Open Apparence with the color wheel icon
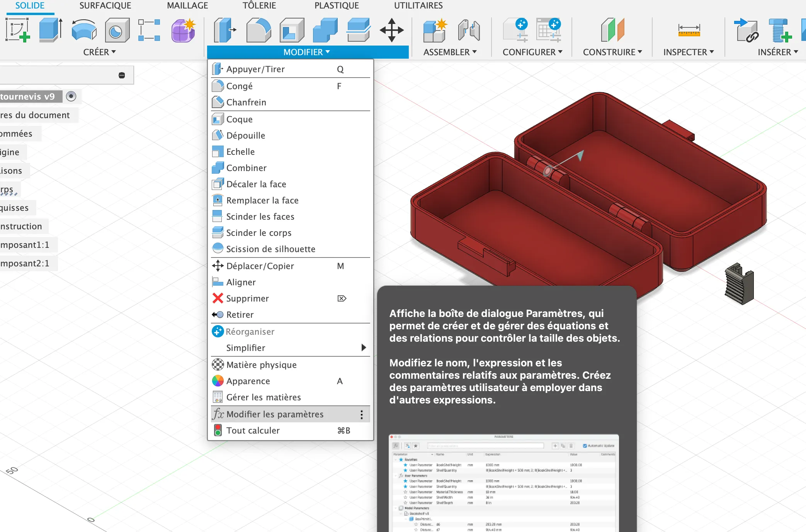 click(218, 381)
